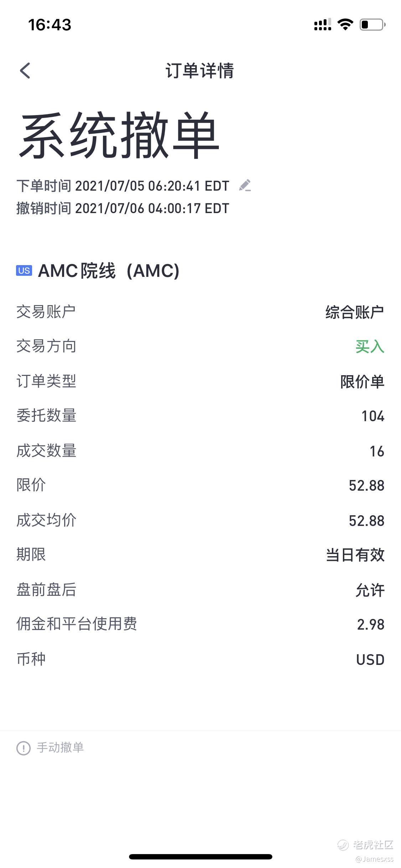Open the AMC院线 (AMC) stock name
This screenshot has height=868, width=401.
[108, 270]
